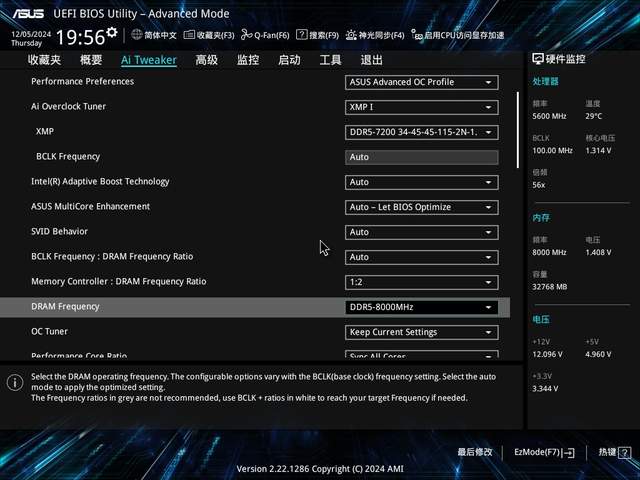This screenshot has width=640, height=480.
Task: Click the 32768 MB capacity value
Action: click(550, 287)
